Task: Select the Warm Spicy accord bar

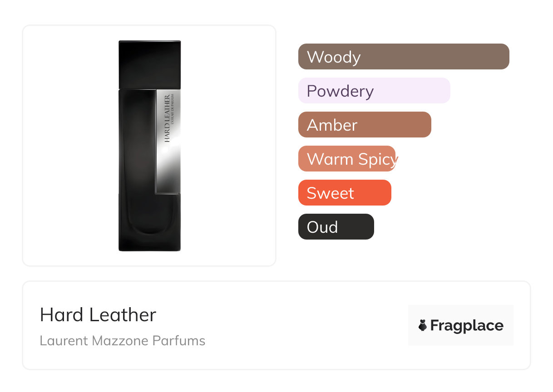Action: click(x=347, y=159)
